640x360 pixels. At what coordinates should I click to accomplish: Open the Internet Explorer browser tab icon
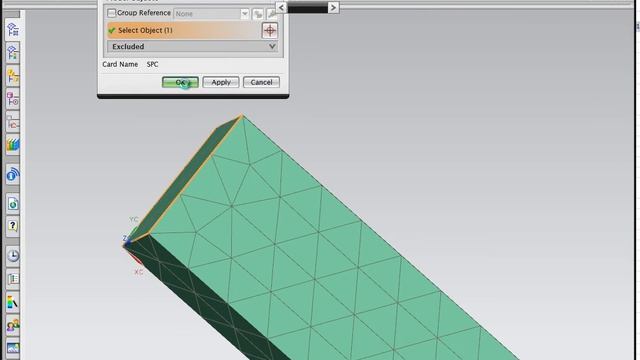coord(13,204)
